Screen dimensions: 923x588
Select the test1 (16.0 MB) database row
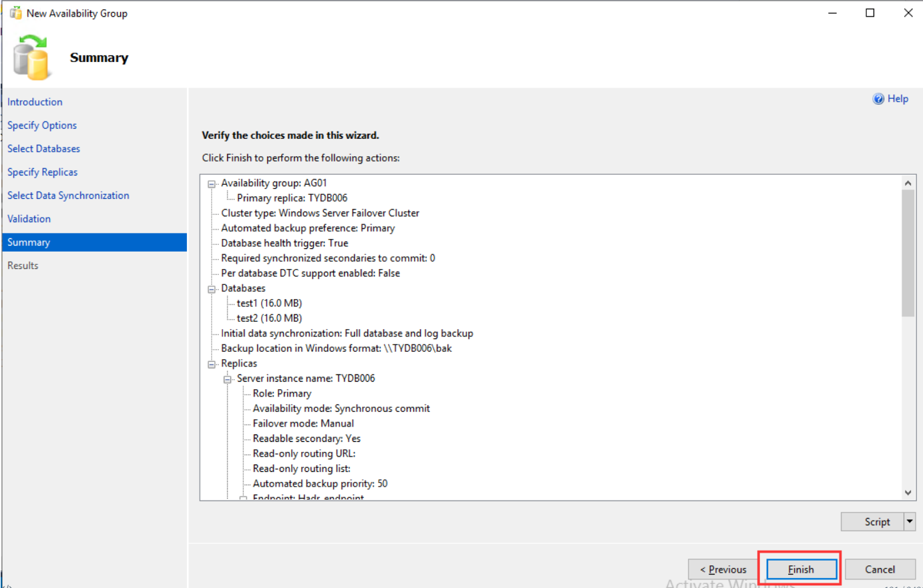(269, 303)
